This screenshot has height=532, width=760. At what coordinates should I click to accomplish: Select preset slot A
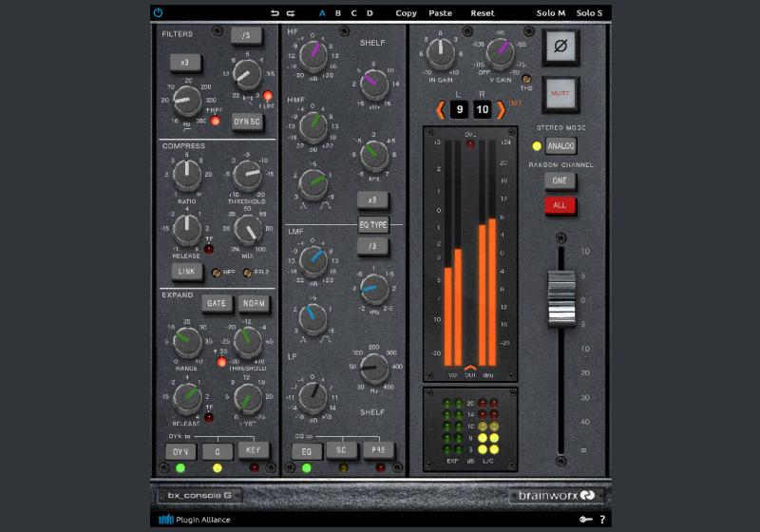[x=322, y=13]
